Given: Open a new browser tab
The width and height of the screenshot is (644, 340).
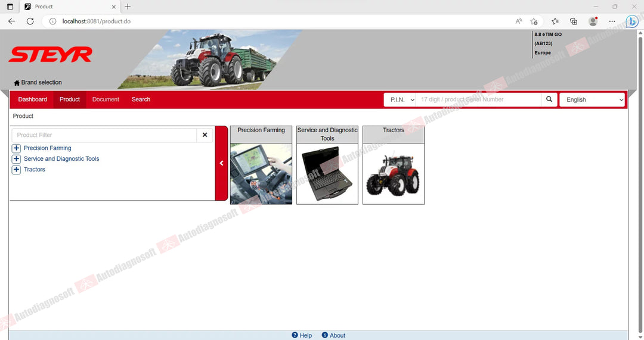Looking at the screenshot, I should [x=128, y=7].
